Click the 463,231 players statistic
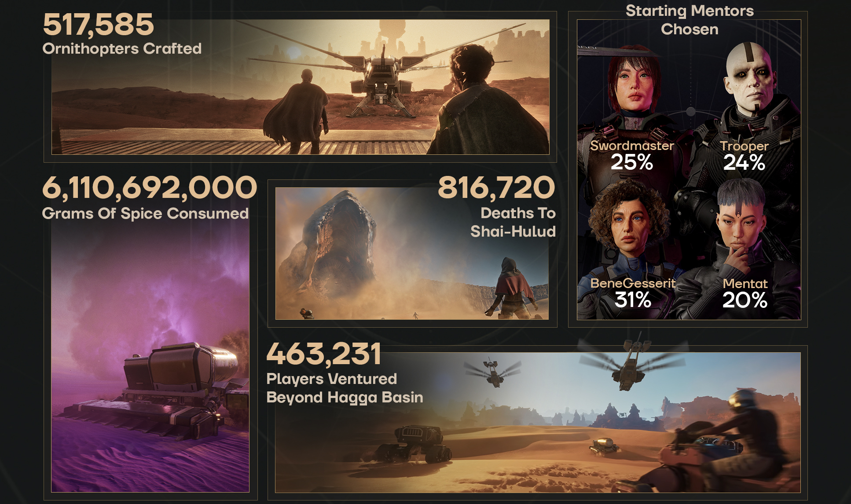 point(323,354)
